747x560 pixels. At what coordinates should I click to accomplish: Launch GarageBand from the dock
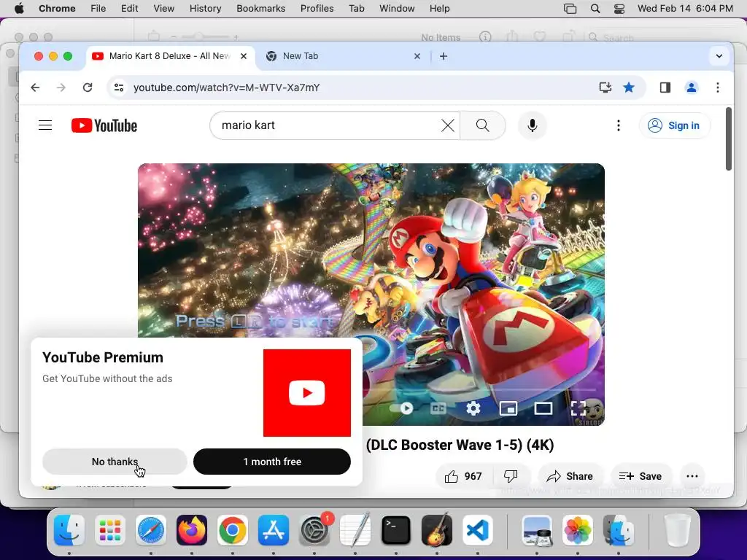coord(437,530)
